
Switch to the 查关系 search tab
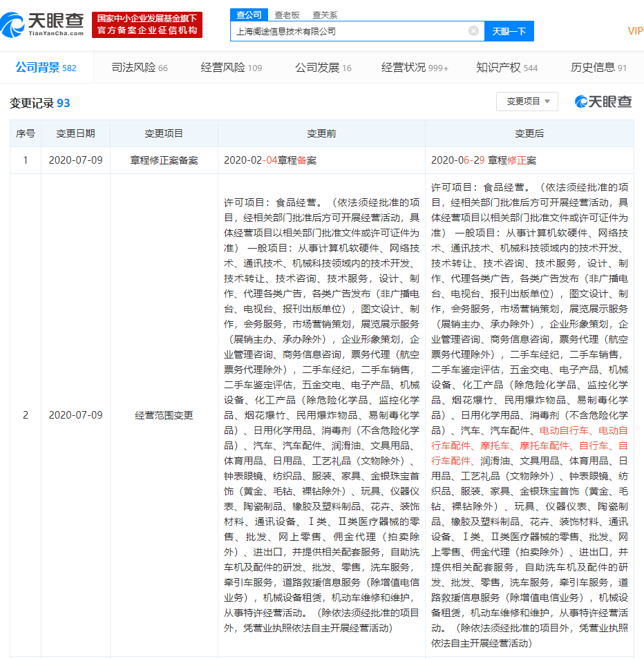coord(324,14)
